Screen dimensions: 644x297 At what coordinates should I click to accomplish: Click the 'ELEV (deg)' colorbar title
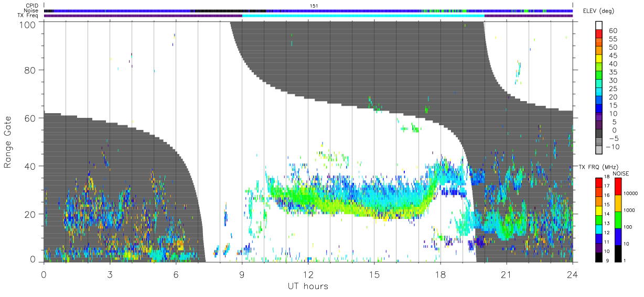tap(599, 11)
